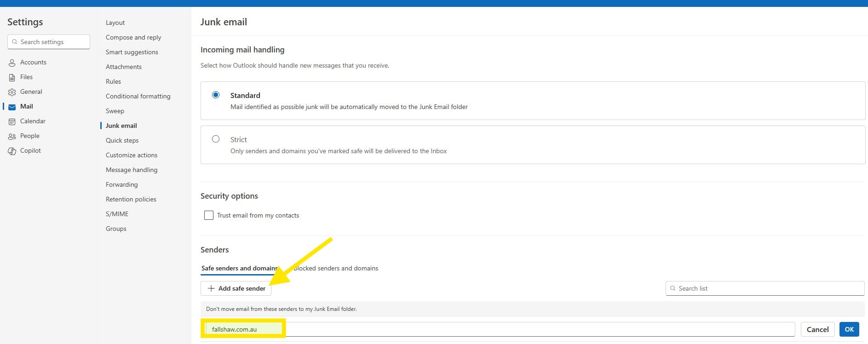Click the OK button to confirm sender
This screenshot has width=868, height=344.
[849, 329]
